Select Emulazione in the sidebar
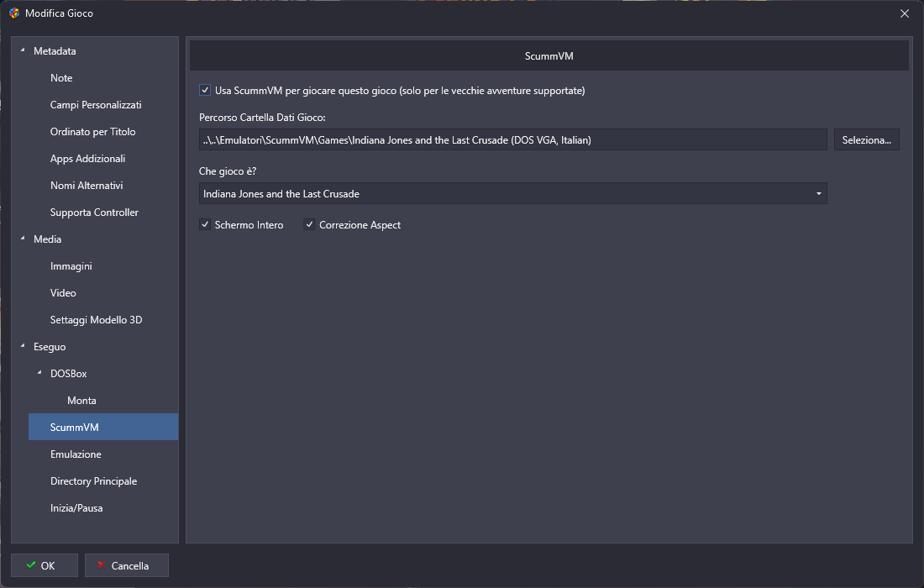This screenshot has height=588, width=924. coord(76,454)
